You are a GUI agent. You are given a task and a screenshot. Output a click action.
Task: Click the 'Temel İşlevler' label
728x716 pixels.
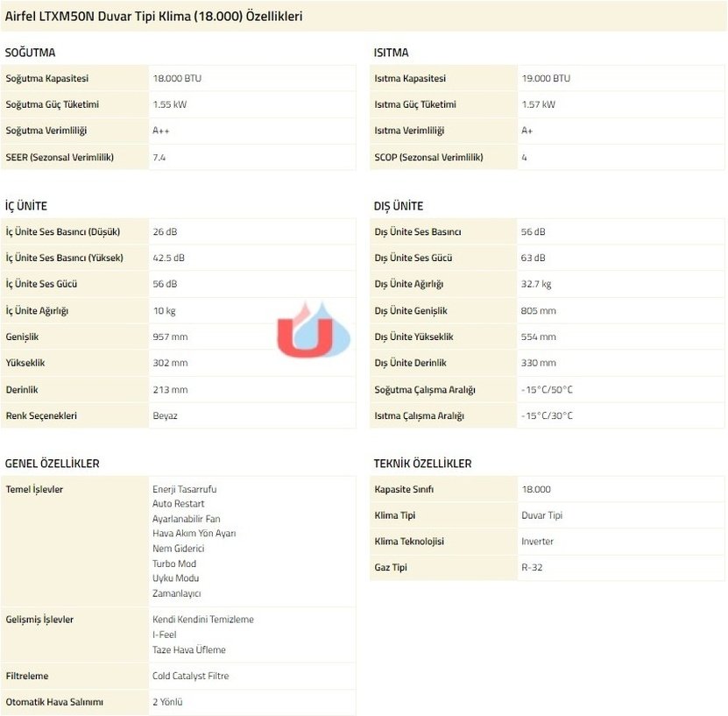pos(34,489)
